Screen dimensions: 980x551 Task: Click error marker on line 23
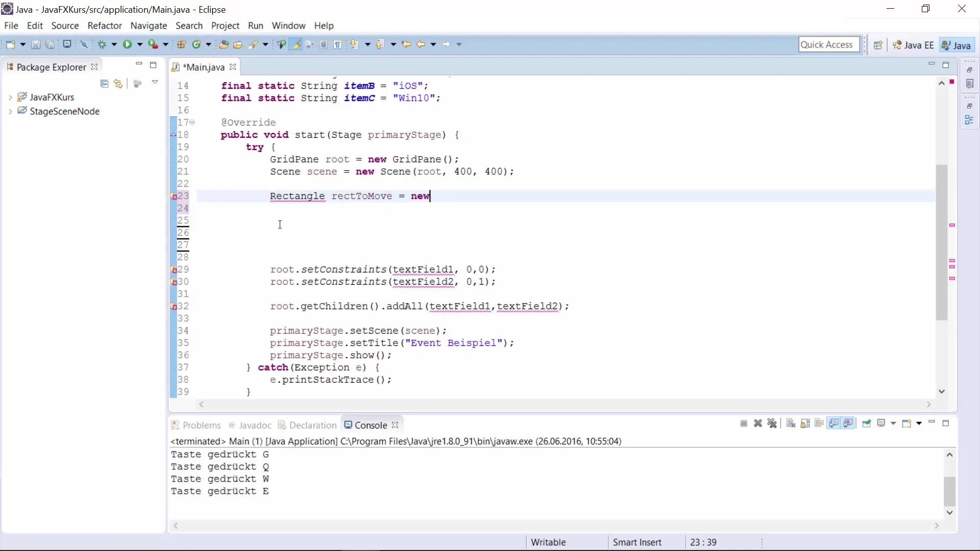pos(174,196)
